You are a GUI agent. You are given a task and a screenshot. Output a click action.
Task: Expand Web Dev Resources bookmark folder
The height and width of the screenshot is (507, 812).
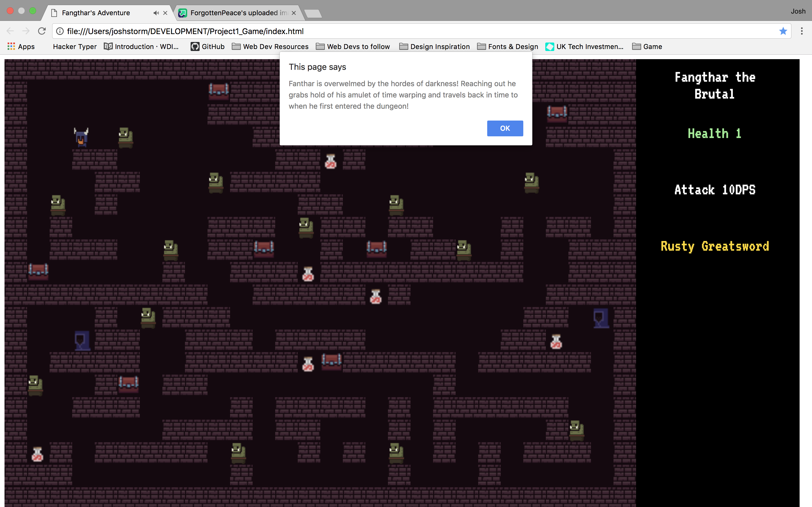(x=270, y=46)
